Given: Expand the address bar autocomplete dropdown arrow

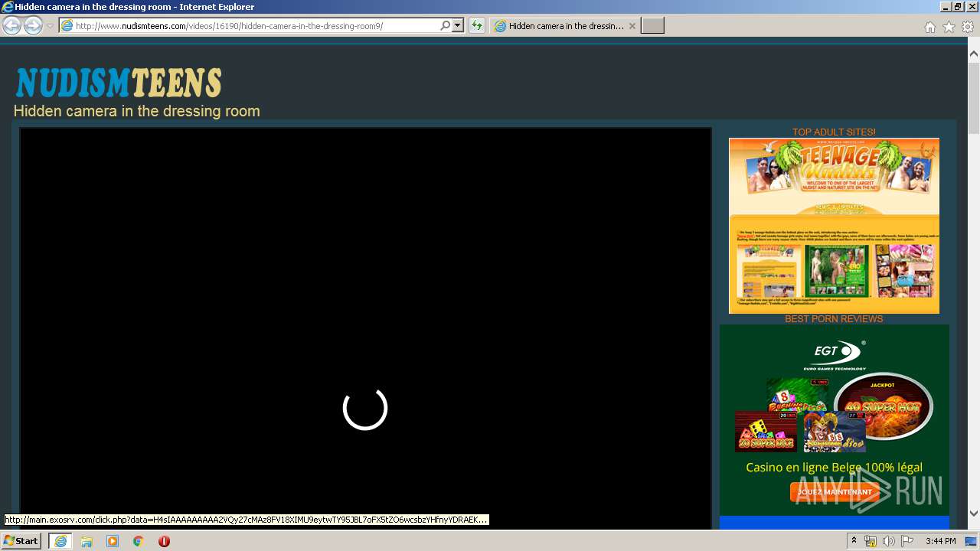Looking at the screenshot, I should [458, 26].
